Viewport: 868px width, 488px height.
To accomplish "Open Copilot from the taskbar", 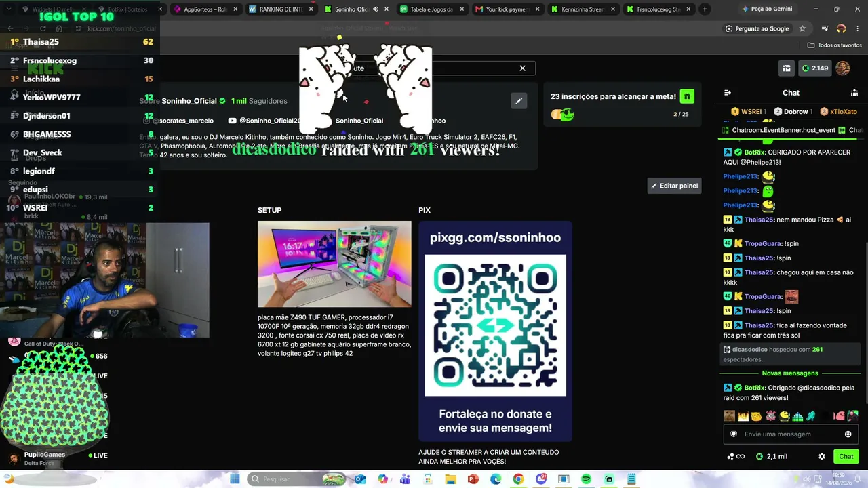I will [383, 479].
